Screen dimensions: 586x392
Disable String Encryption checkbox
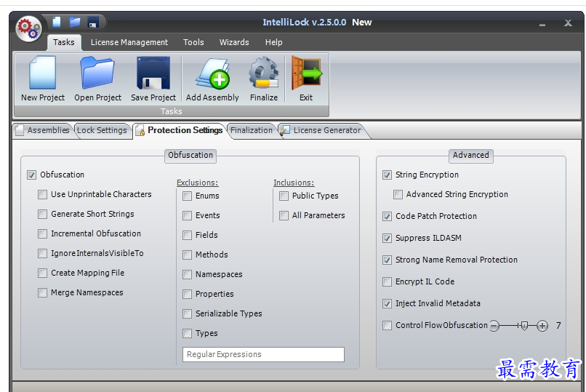point(388,175)
